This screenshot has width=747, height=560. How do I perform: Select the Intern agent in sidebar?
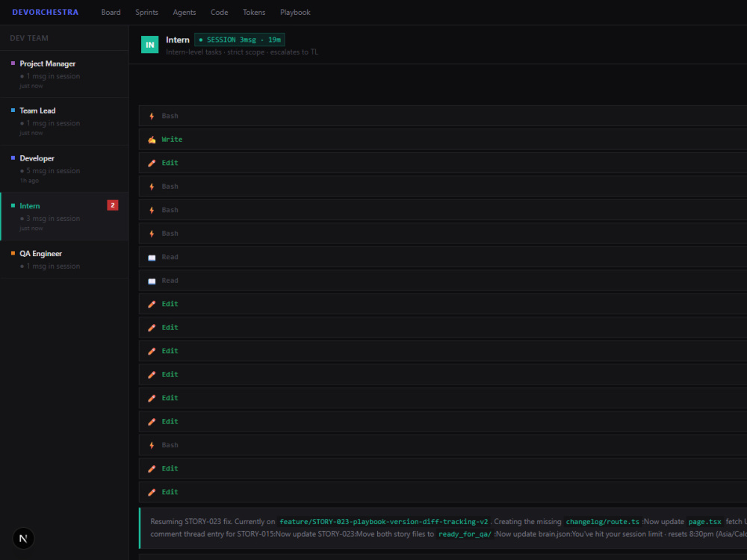64,217
